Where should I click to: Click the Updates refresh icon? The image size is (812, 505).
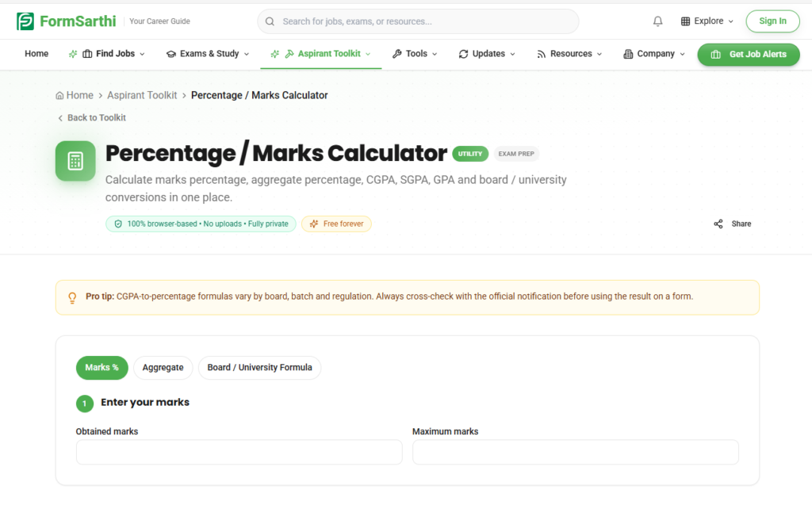[x=463, y=54]
